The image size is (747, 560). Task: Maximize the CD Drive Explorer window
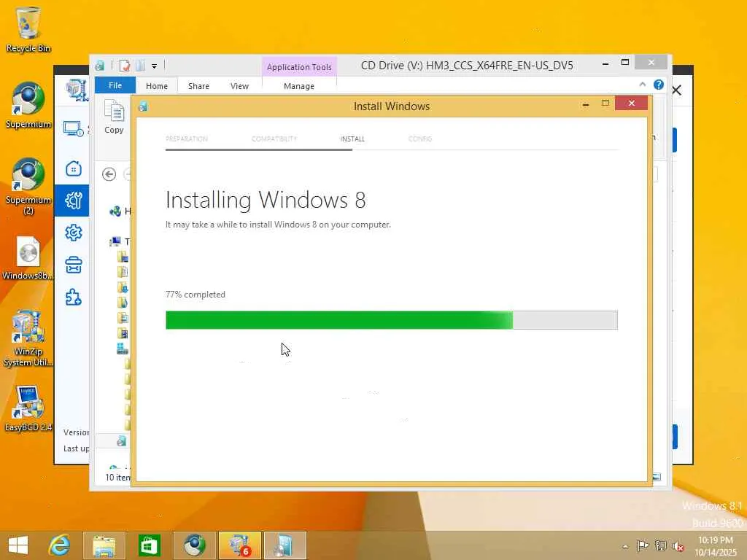point(625,63)
